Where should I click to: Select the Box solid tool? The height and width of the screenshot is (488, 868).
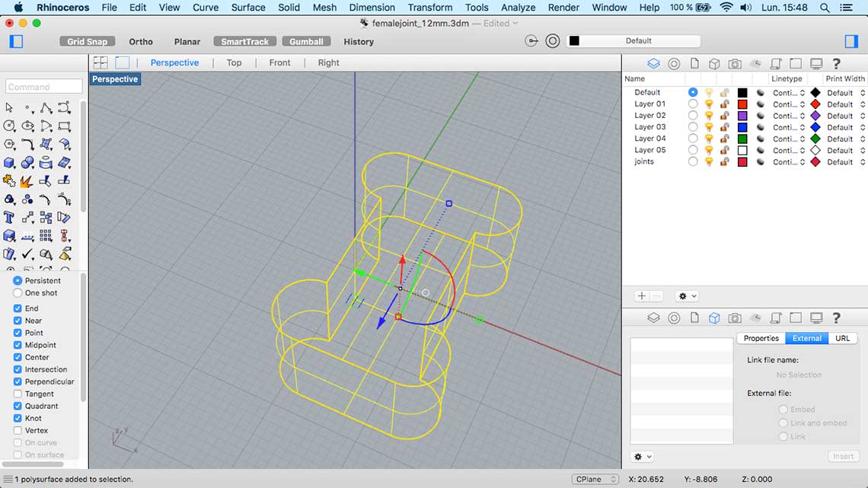click(x=9, y=163)
